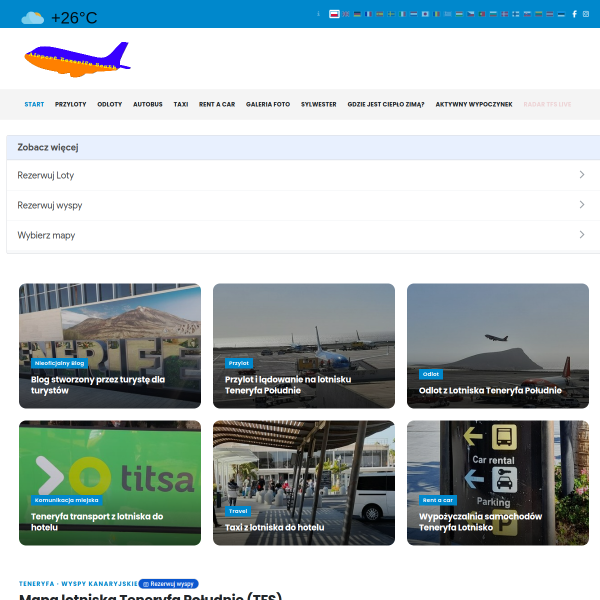Open the START menu item
The height and width of the screenshot is (600, 600).
(x=34, y=104)
